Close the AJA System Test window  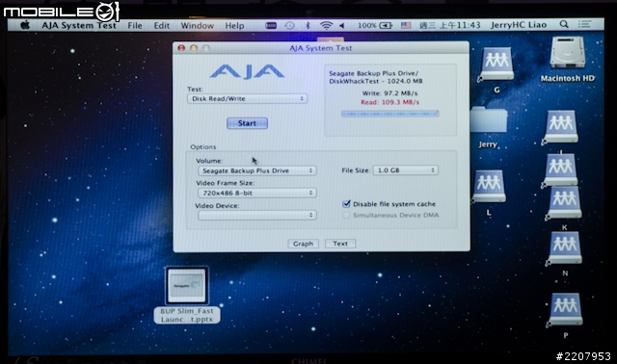click(181, 48)
